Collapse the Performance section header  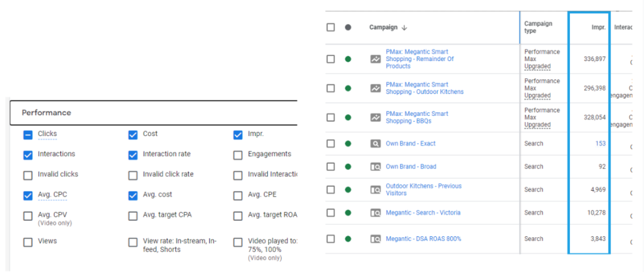coord(47,113)
